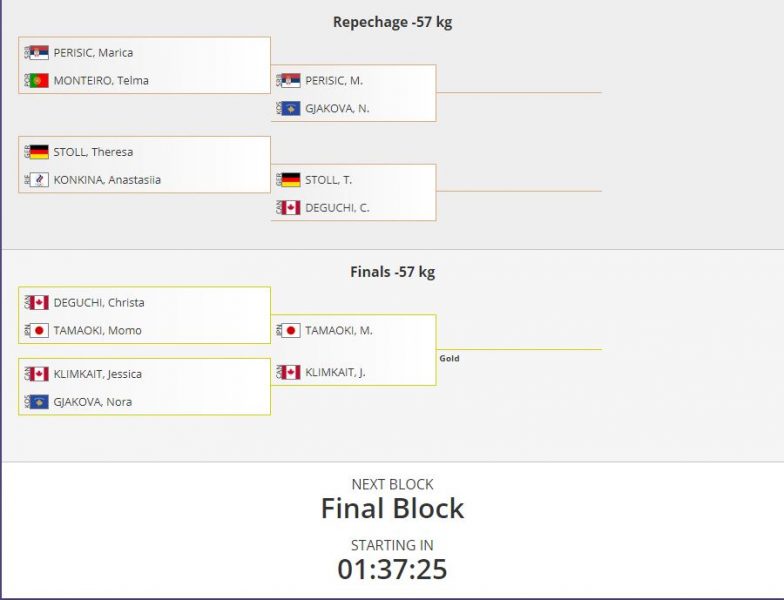Click Portugal flag beside MONTEIRO, Telma

click(39, 80)
